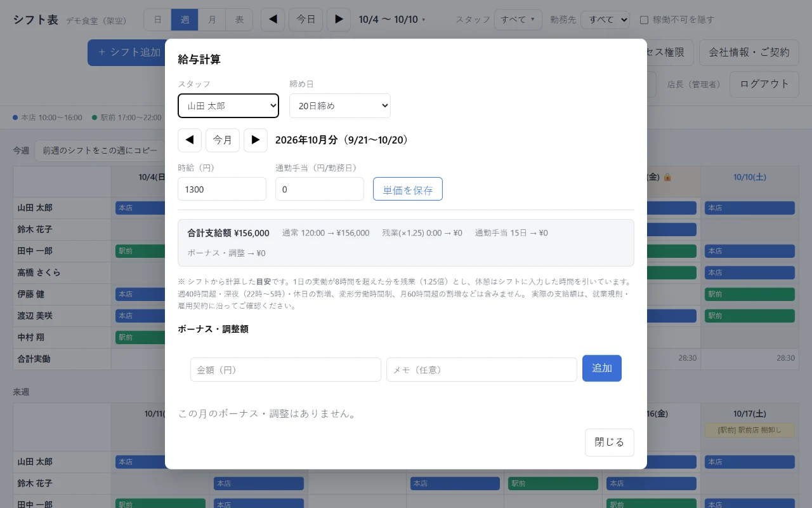Switch to the 週 view tab
812x508 pixels.
click(185, 20)
